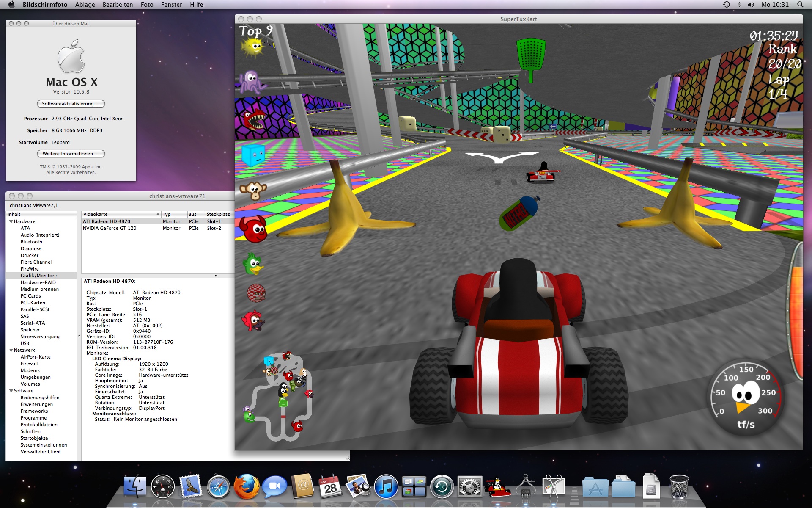Open Finder from the Dock
Viewport: 812px width, 508px height.
(x=135, y=486)
